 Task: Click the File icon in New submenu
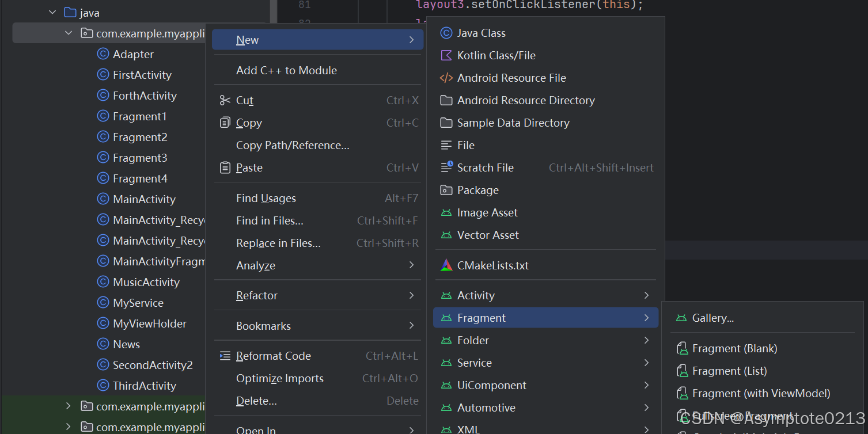tap(446, 145)
